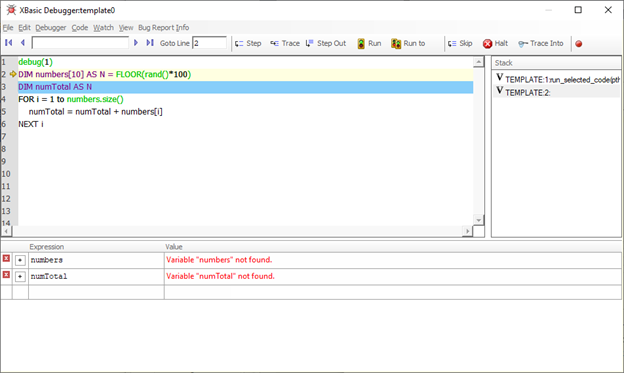The image size is (624, 373).
Task: Click the code pane horizontal scroll right arrow
Action: pyautogui.click(x=468, y=231)
